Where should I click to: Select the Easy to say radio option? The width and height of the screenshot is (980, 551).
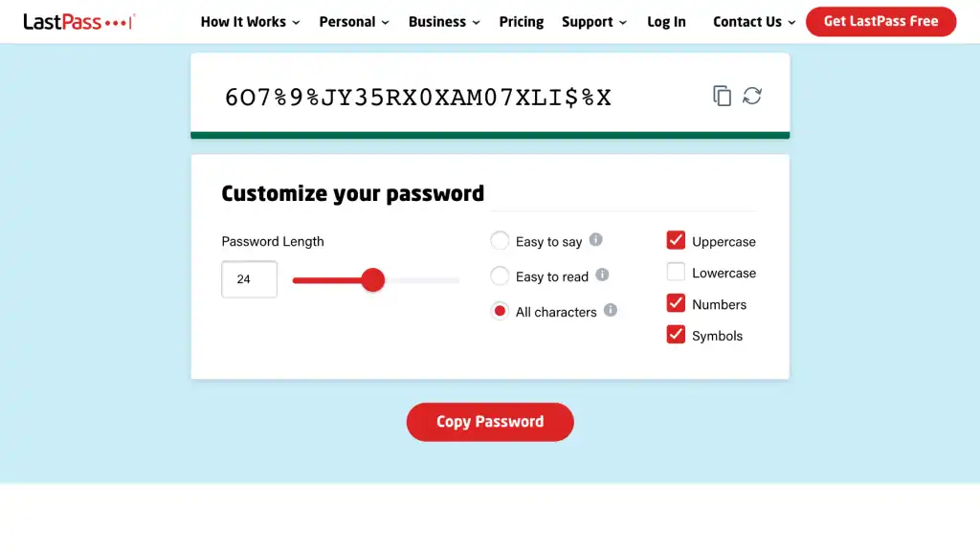[500, 240]
